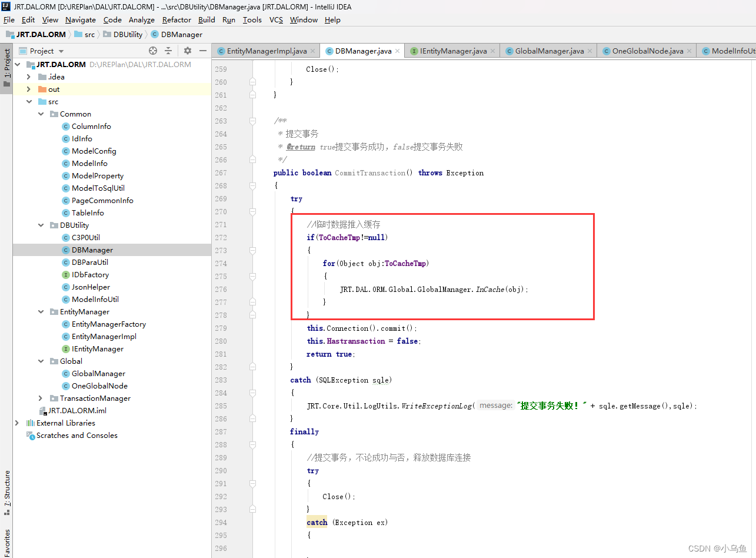Viewport: 756px width, 558px height.
Task: Select C3P0Util class in tree
Action: click(x=86, y=237)
